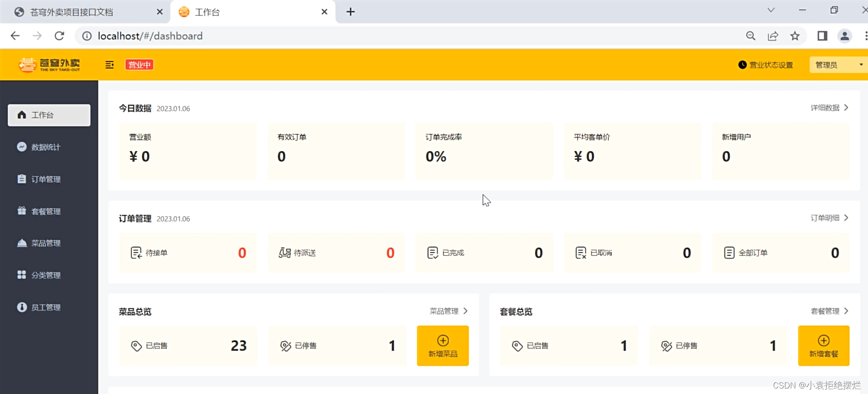
Task: Click the chevron next to 详细数据
Action: coord(846,107)
